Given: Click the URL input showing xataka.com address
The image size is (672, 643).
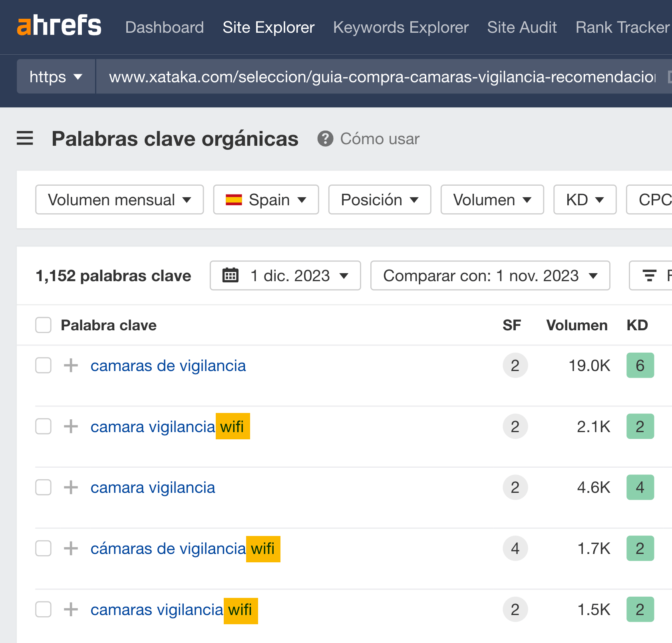Looking at the screenshot, I should 360,76.
